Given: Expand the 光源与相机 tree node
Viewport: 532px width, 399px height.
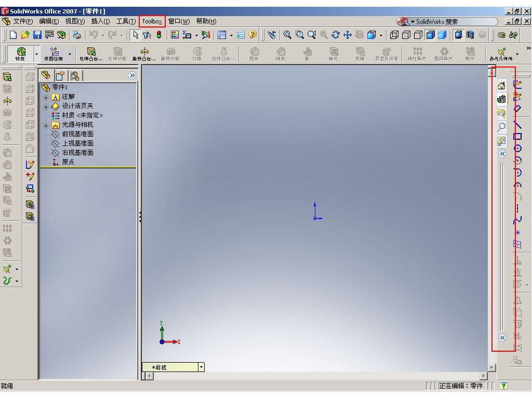Looking at the screenshot, I should 46,126.
